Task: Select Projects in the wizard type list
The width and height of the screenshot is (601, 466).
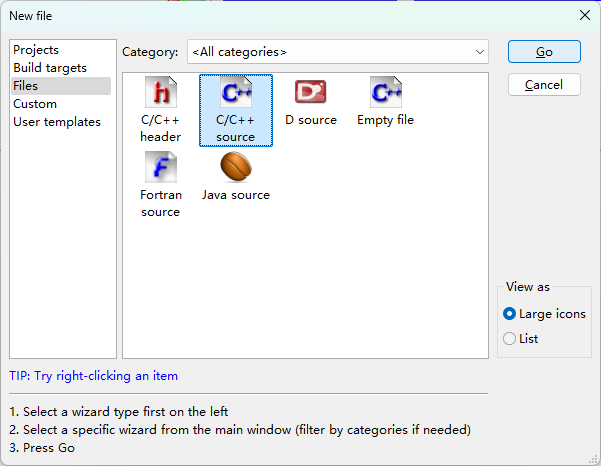Action: [x=36, y=50]
